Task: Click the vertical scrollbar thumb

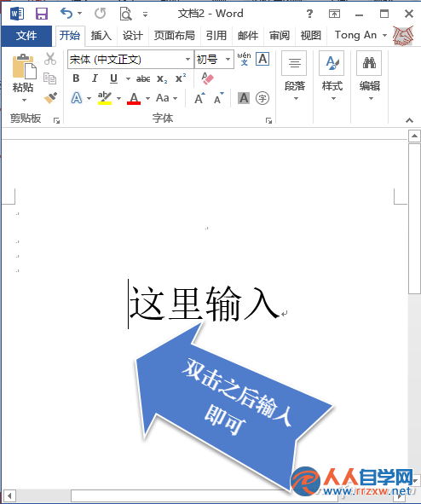Action: coord(414,218)
